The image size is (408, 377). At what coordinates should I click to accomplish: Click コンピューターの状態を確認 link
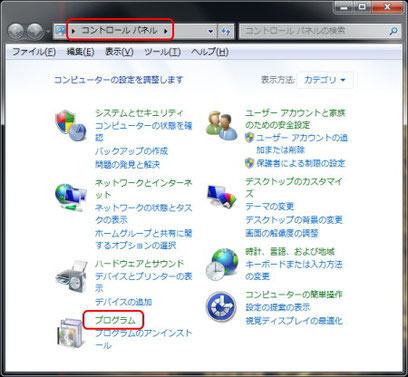(144, 132)
